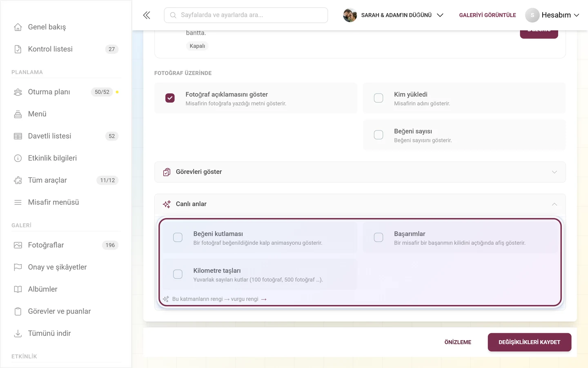Click the Tüm araçlar puzzle icon
The width and height of the screenshot is (588, 368).
(x=18, y=180)
